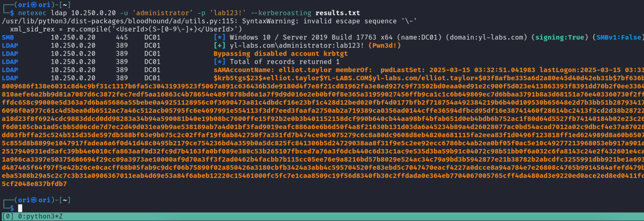Select the xml_sid_rex regex line
The image size is (644, 221).
tap(125, 29)
